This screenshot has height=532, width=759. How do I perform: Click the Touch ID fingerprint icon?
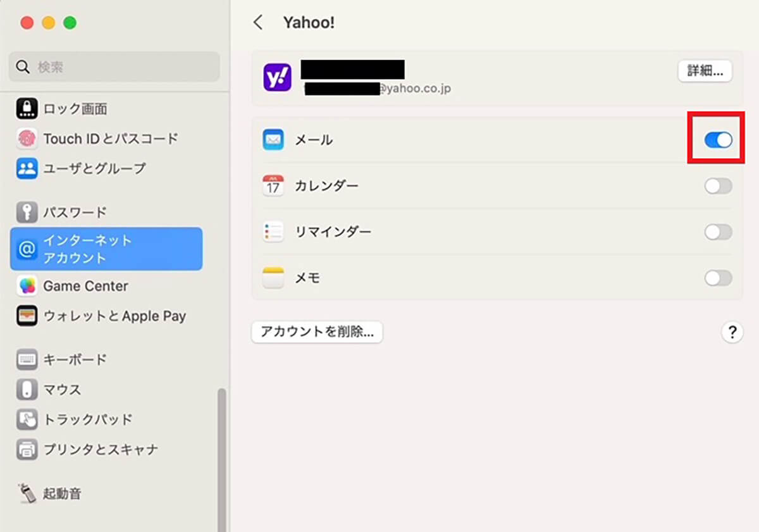tap(27, 139)
